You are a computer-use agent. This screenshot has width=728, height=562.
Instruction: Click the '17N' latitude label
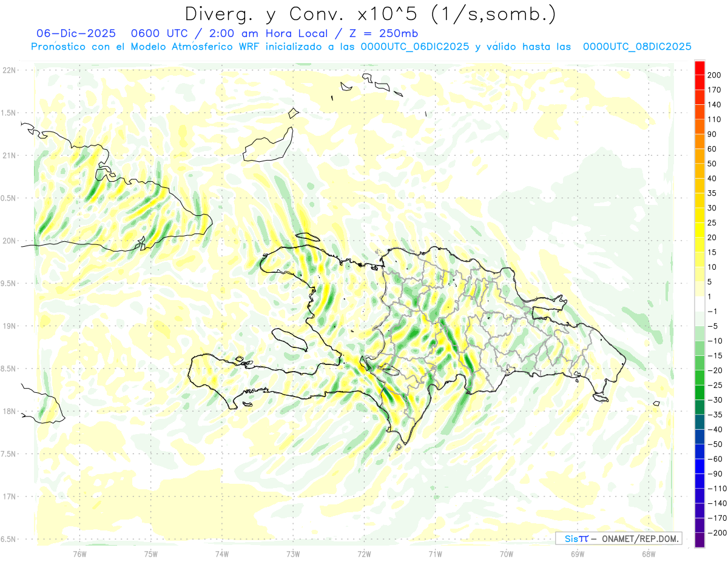[x=9, y=497]
